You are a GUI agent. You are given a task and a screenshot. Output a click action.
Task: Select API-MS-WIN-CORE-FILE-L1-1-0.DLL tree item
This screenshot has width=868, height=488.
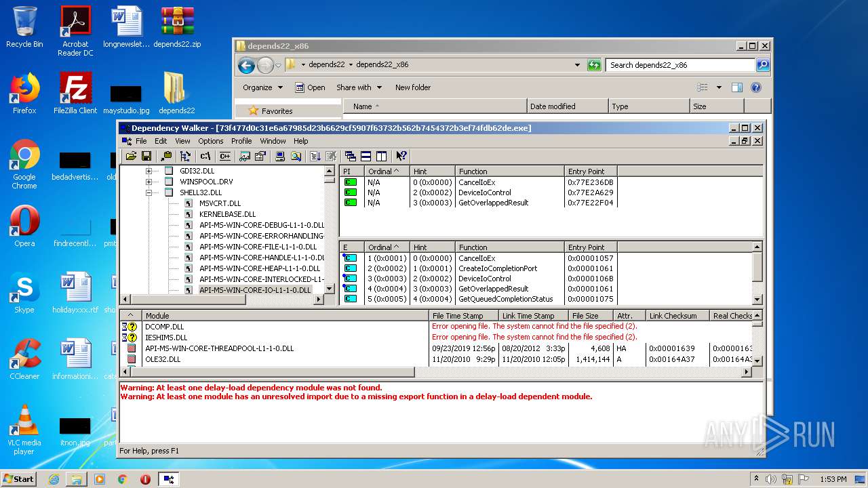(258, 247)
